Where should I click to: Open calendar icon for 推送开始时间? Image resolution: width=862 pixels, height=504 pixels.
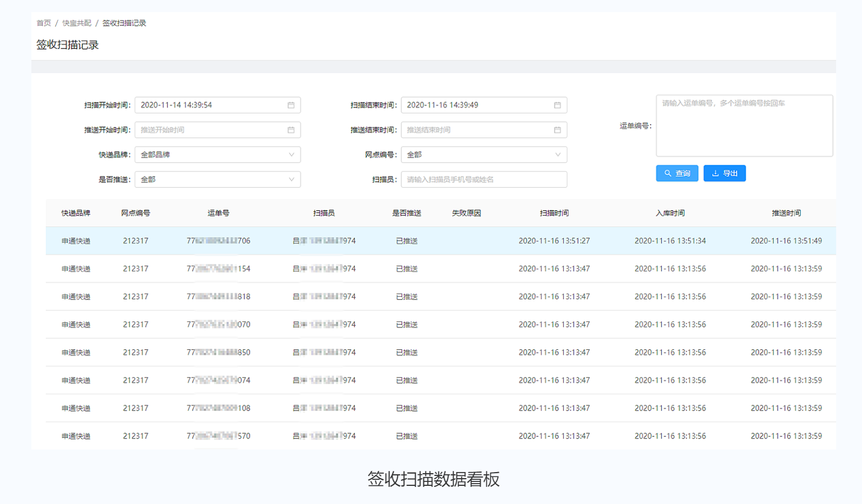coord(291,130)
